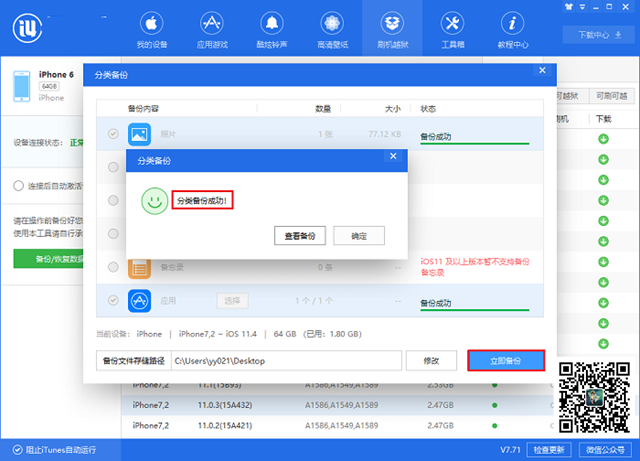Click the green smiley success icon
This screenshot has width=640, height=461.
pos(155,201)
